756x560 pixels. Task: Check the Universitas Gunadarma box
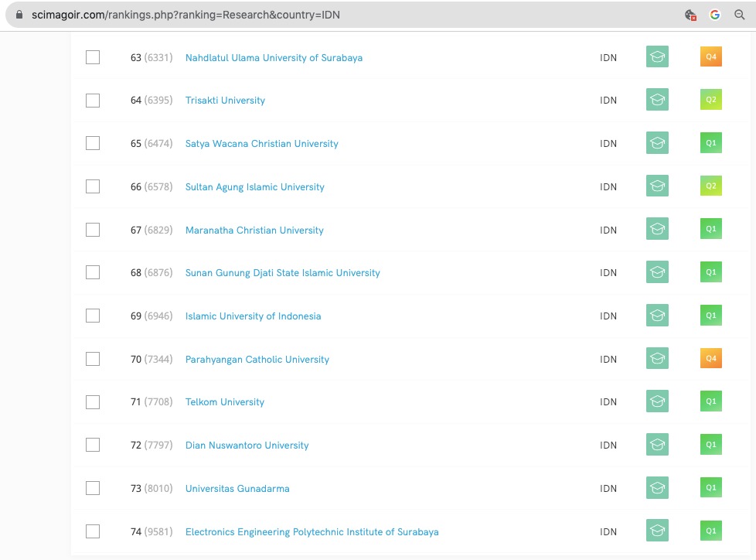pos(93,488)
